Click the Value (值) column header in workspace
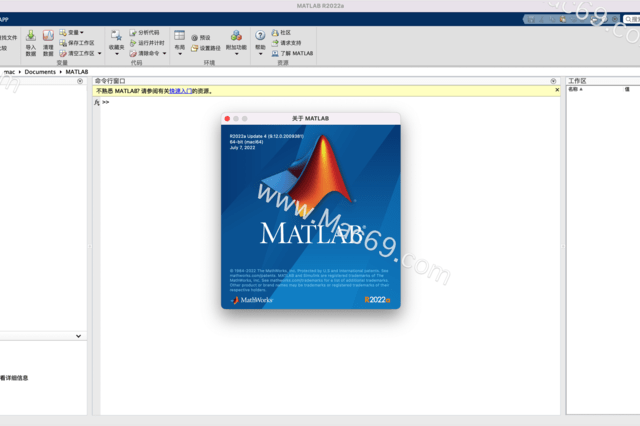 point(627,89)
